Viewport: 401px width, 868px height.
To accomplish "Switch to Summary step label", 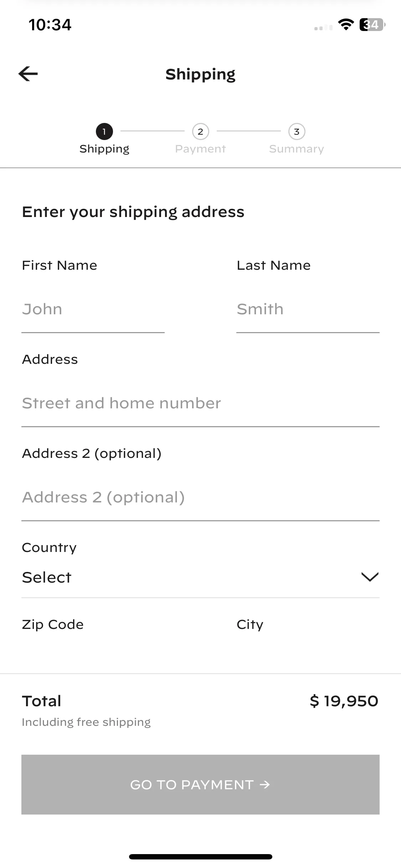I will (x=297, y=149).
